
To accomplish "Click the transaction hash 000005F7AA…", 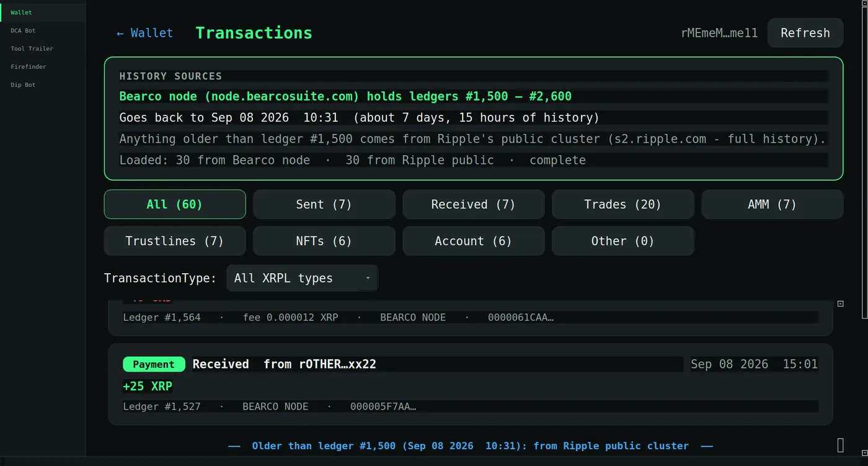I will [x=383, y=406].
